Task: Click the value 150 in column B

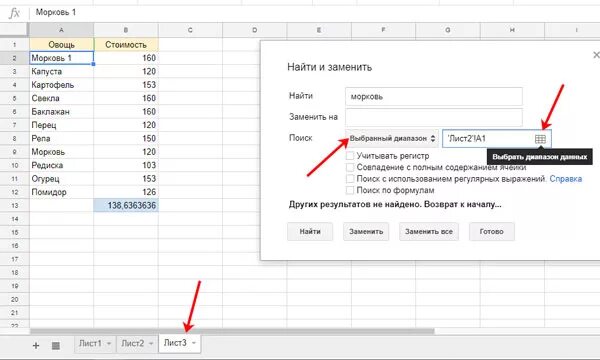Action: tap(126, 138)
